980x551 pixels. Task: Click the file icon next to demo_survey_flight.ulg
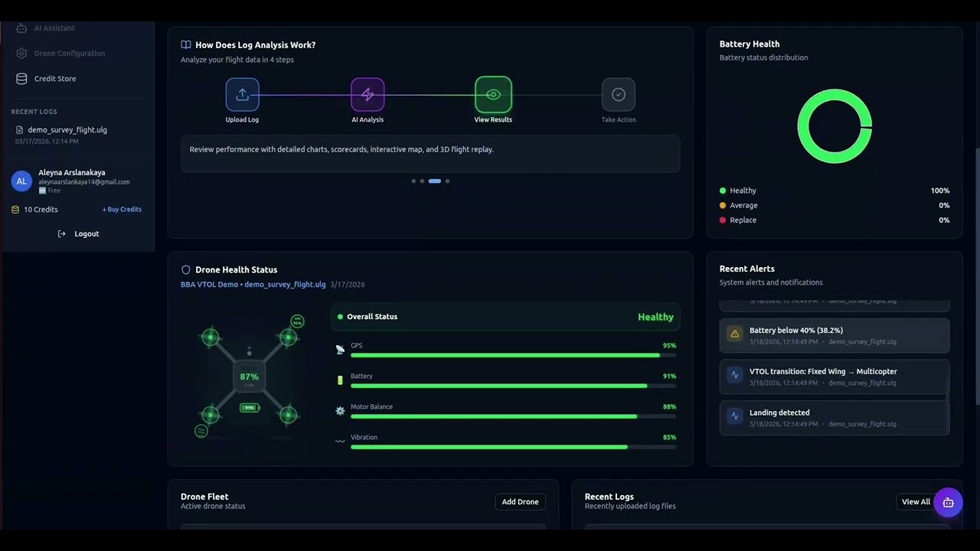[x=20, y=130]
